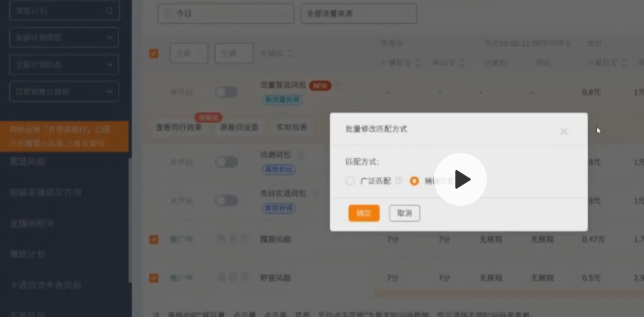Open the 实时报表 tab
This screenshot has height=317, width=644.
point(291,127)
